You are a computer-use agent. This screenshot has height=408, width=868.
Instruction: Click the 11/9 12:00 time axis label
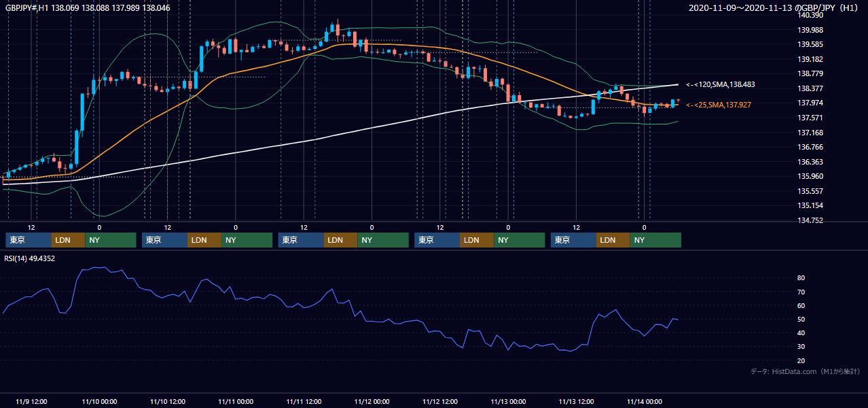coord(31,401)
